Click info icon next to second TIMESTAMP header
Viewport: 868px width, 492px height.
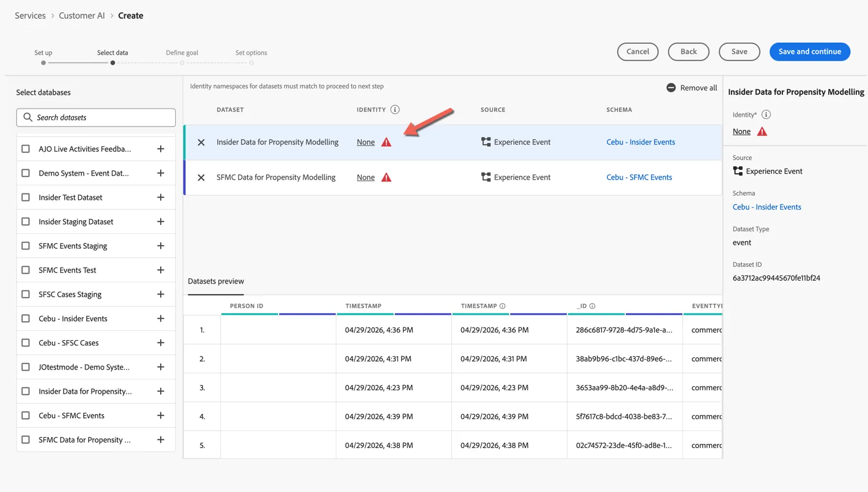tap(502, 306)
